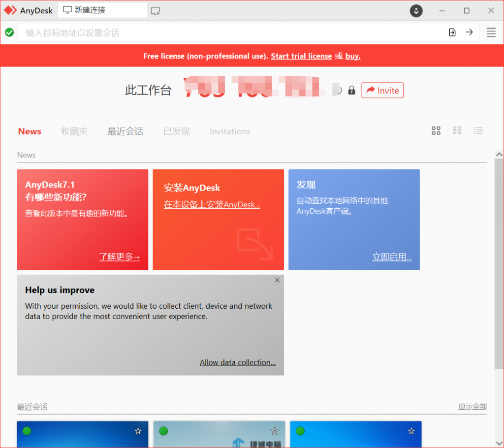The image size is (504, 448).
Task: Close the Help us improve card
Action: (x=277, y=280)
